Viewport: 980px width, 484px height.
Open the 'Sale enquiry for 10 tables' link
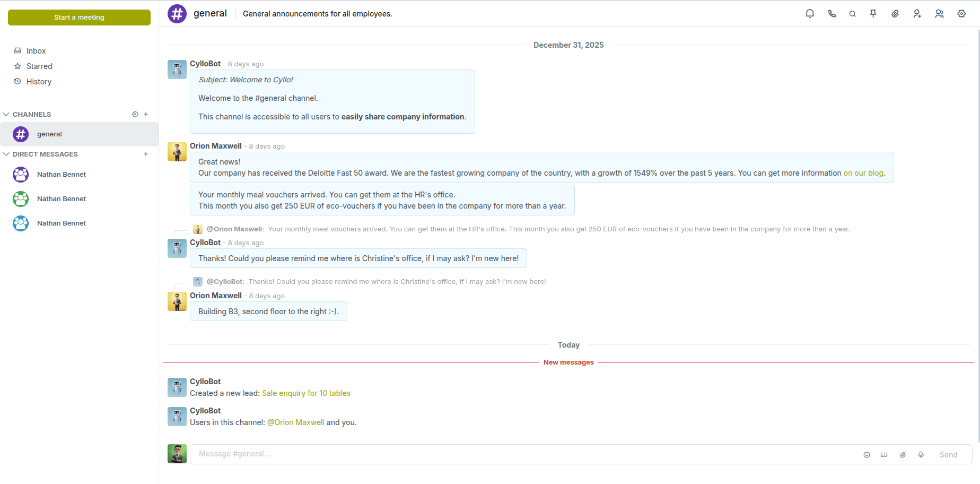[306, 393]
